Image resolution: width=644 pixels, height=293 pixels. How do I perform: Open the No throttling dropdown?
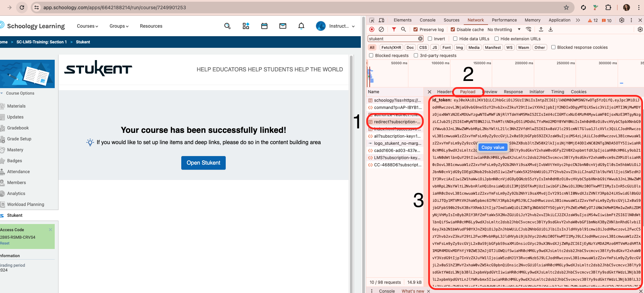coord(504,30)
